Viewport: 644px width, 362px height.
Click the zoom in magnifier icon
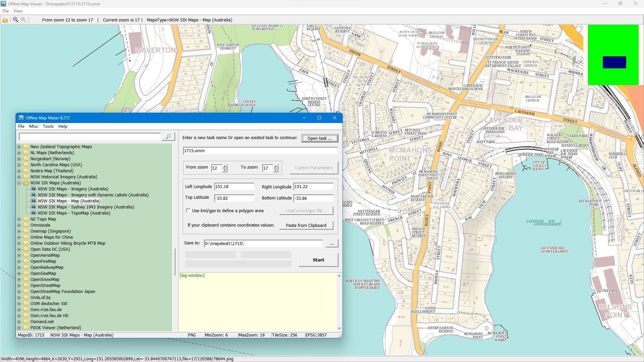[x=23, y=20]
